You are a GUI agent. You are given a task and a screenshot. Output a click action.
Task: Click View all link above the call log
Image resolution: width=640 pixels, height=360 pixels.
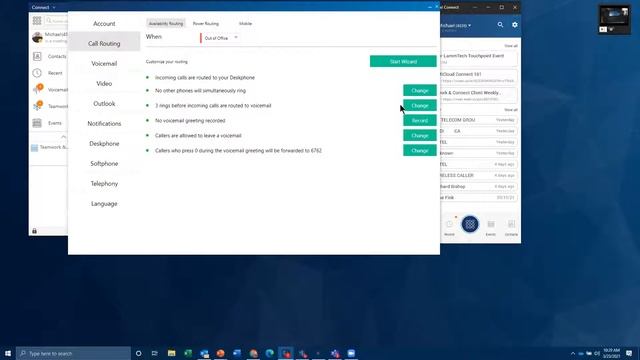point(511,110)
